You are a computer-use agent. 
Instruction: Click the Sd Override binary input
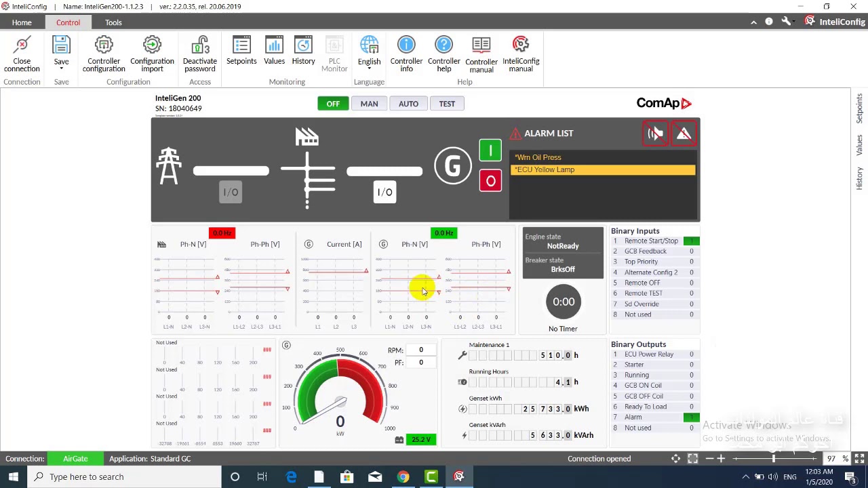[655, 304]
